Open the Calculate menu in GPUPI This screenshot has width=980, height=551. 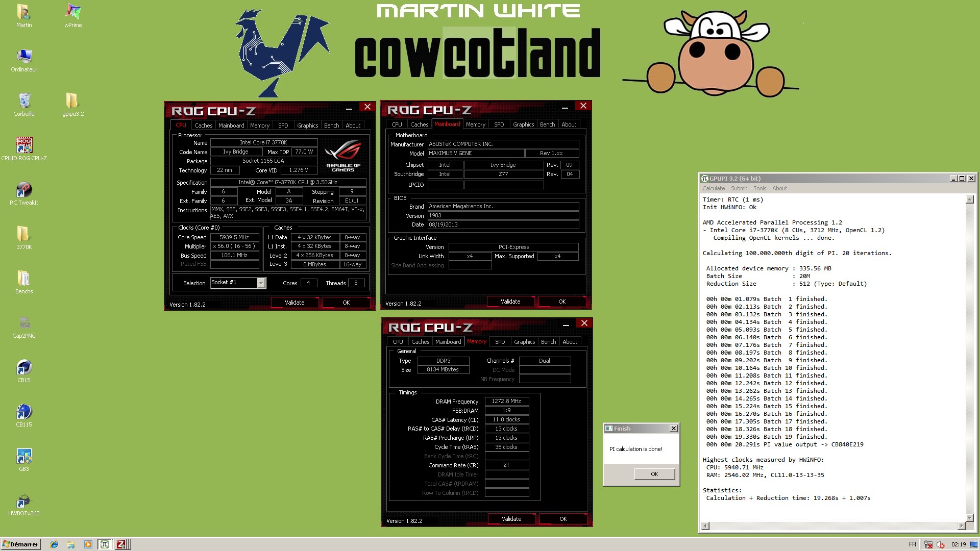[x=714, y=188]
